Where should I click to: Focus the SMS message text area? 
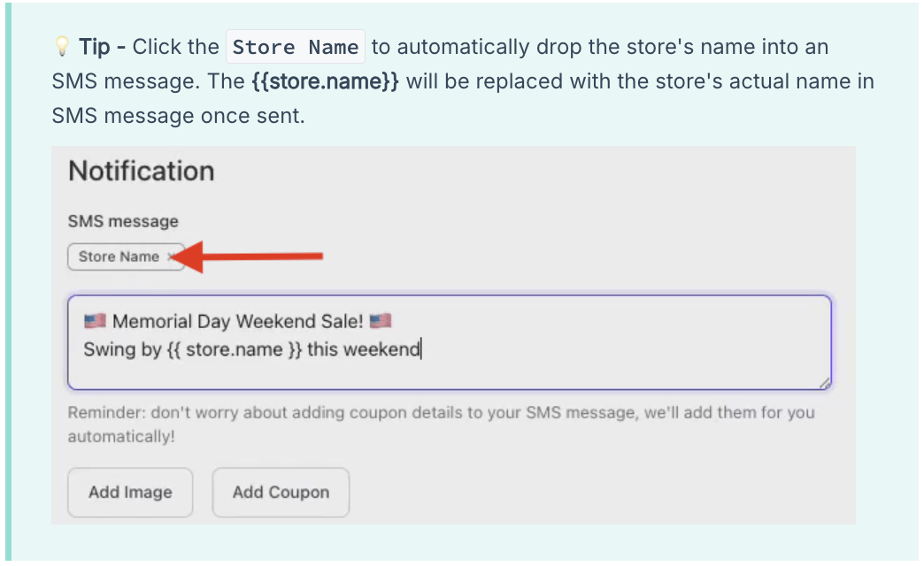[449, 343]
